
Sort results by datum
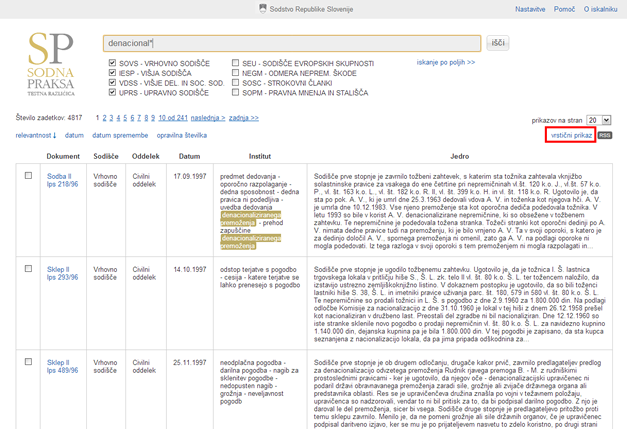tap(74, 135)
